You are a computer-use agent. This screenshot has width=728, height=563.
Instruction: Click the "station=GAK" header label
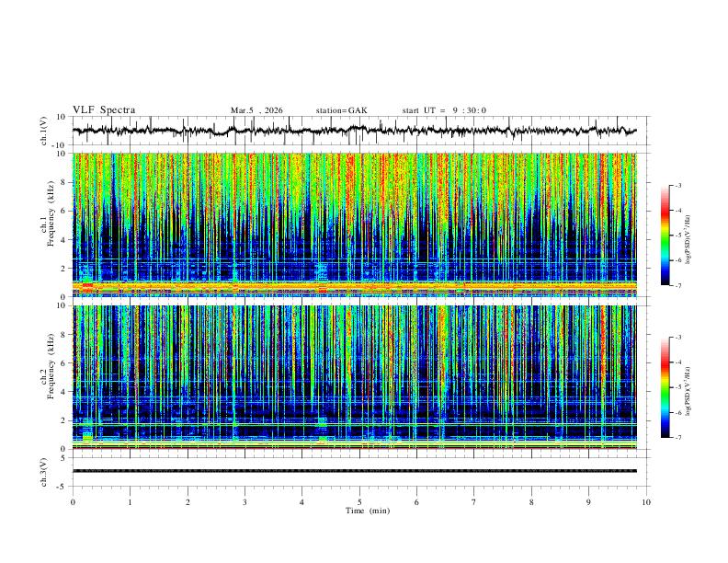341,110
